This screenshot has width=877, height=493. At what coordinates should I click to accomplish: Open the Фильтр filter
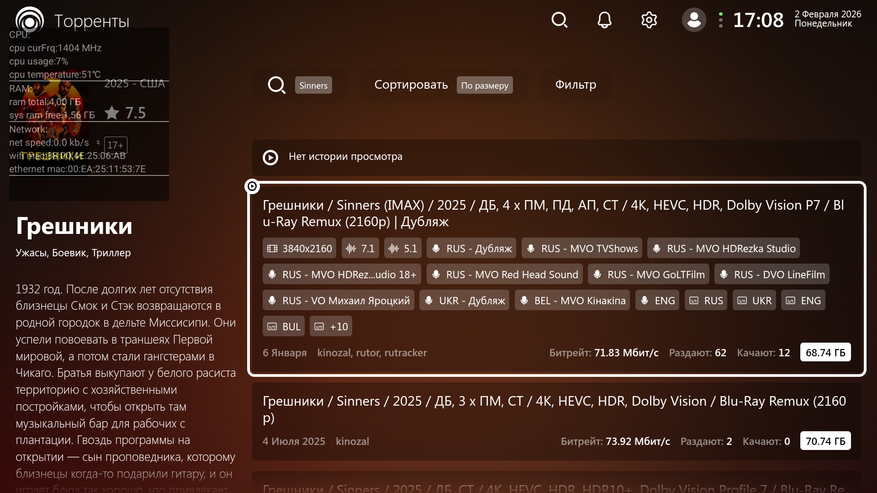click(575, 84)
